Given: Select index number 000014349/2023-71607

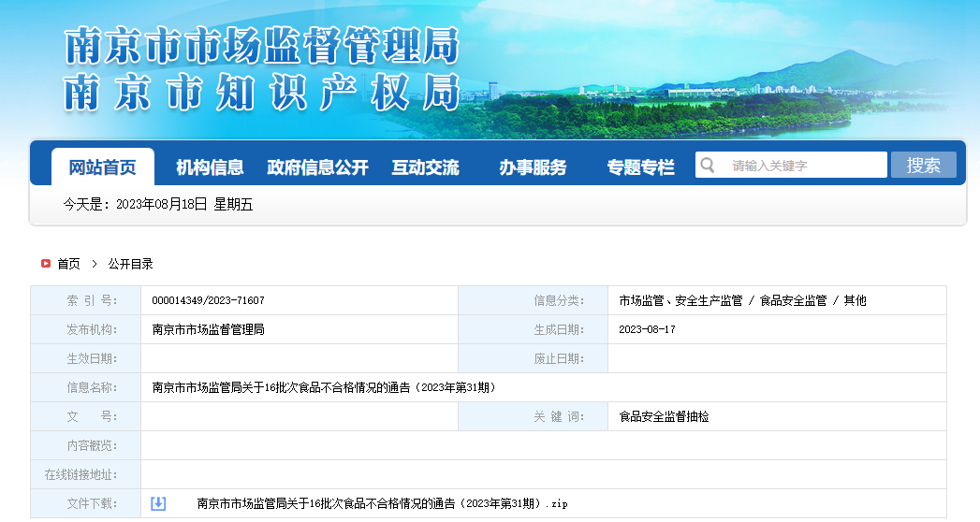Looking at the screenshot, I should pos(208,300).
